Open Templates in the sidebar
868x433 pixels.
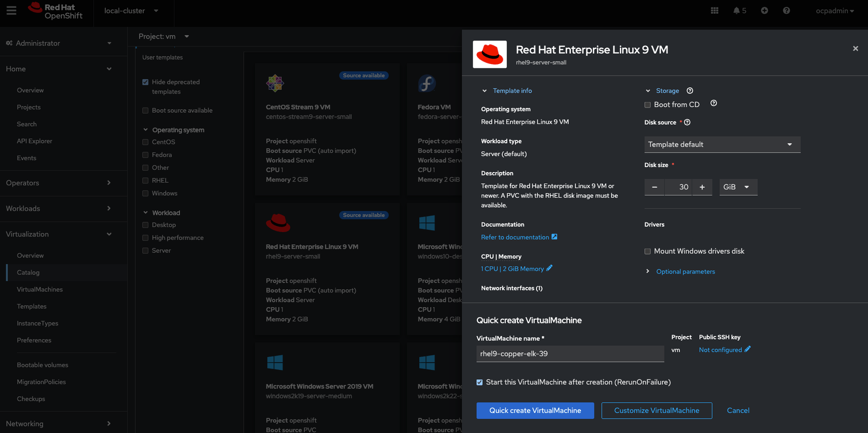point(31,306)
